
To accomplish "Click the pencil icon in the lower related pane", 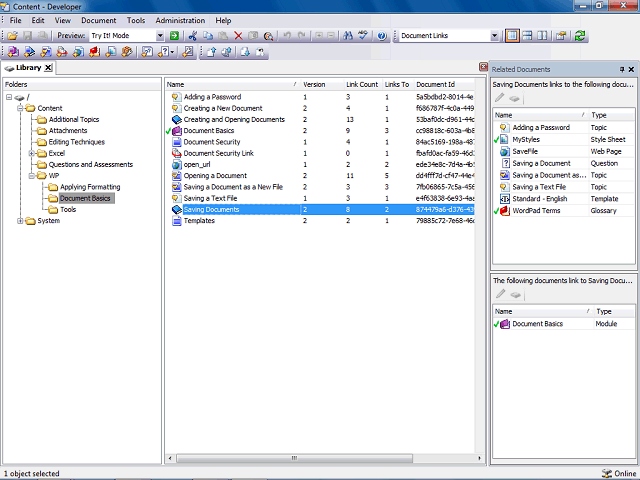I will (x=500, y=294).
